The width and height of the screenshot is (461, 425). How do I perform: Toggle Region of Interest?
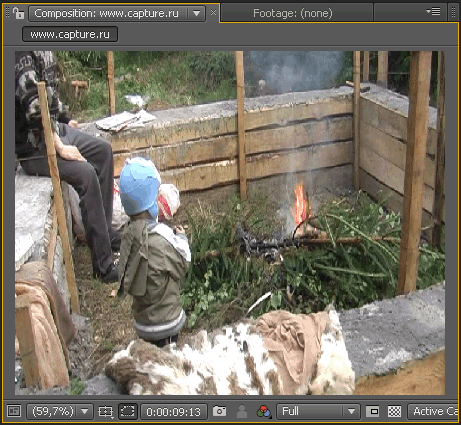pos(373,412)
